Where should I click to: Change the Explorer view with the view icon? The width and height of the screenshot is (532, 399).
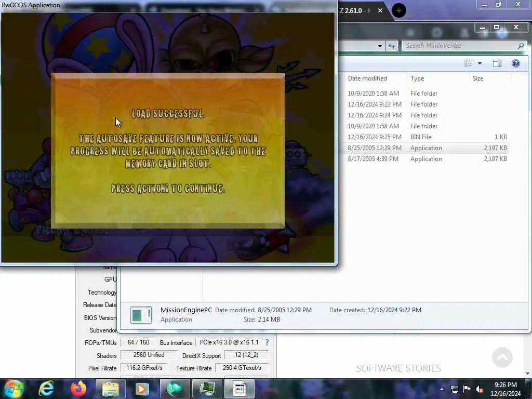(469, 63)
